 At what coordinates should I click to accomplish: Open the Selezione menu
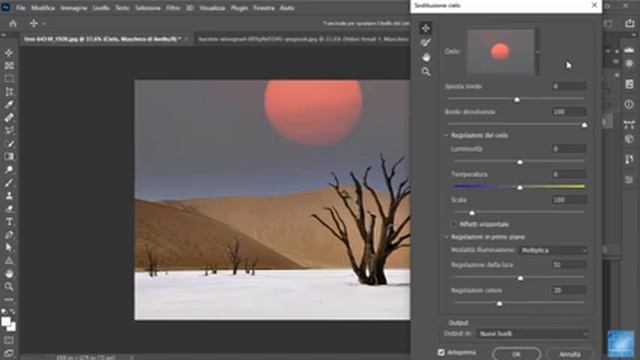[x=148, y=8]
